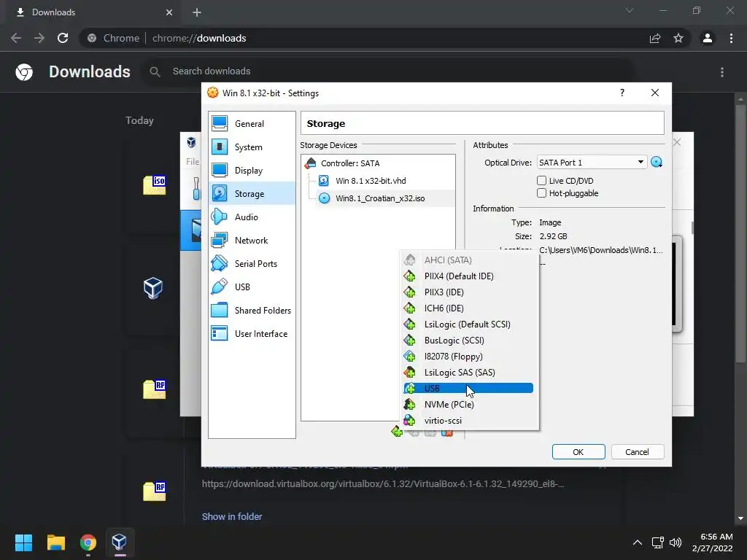Open Network settings category

point(252,241)
